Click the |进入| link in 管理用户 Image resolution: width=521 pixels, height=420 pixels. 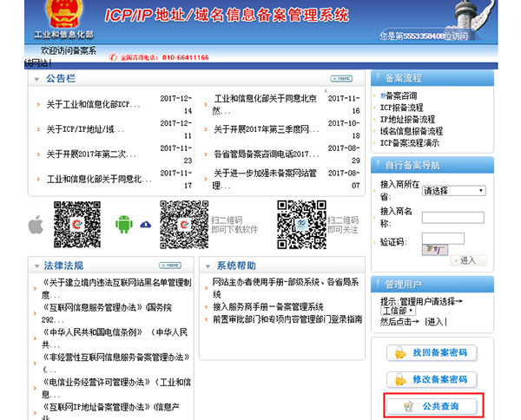tap(436, 321)
